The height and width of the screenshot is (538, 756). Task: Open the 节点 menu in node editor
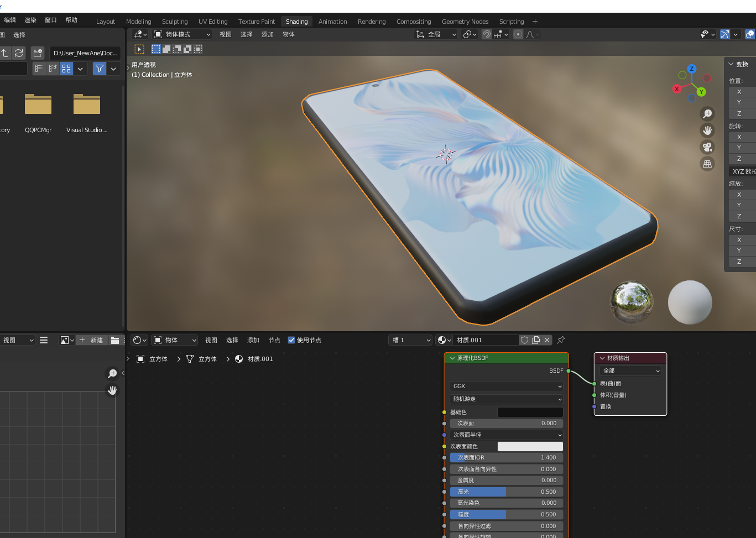coord(274,340)
